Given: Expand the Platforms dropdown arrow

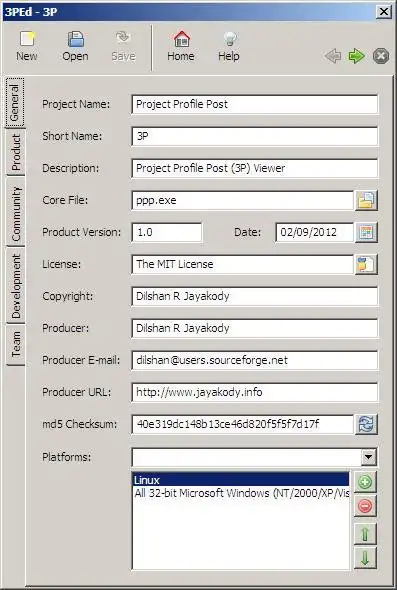Looking at the screenshot, I should [368, 458].
